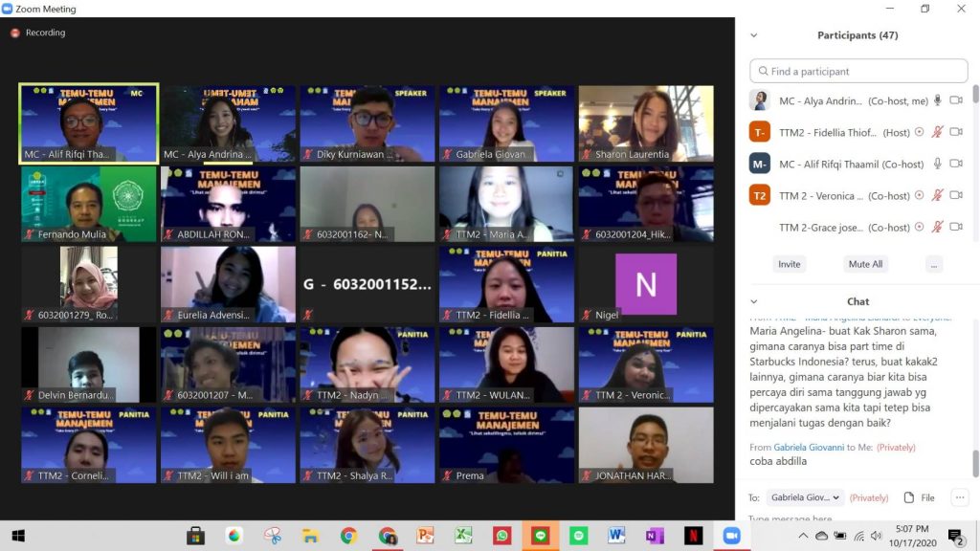Click Veronica's recording indicator icon
Image resolution: width=980 pixels, height=551 pixels.
[920, 195]
